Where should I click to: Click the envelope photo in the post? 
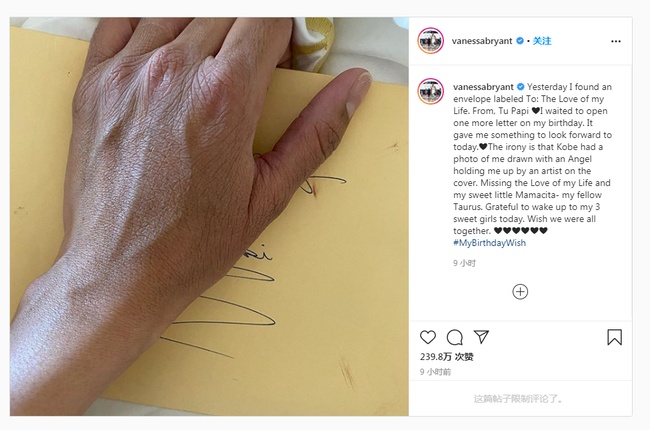209,216
